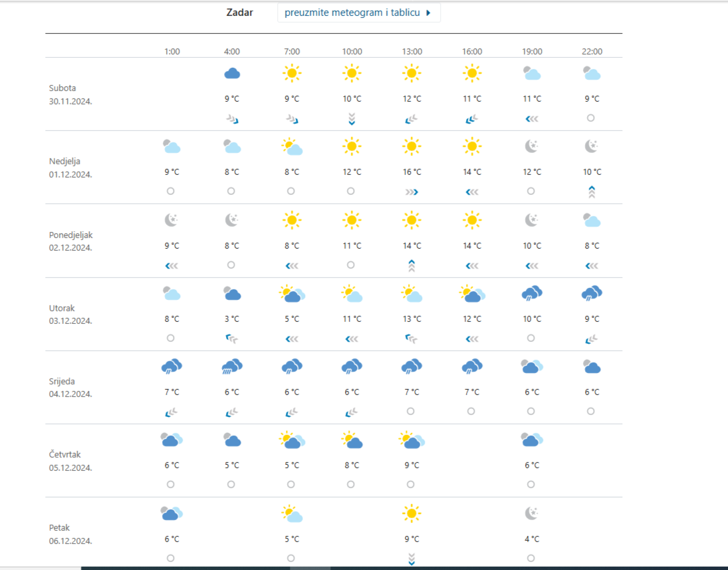The height and width of the screenshot is (570, 728).
Task: Click the 'preuzmite meteogram i tablicu' link
Action: (x=352, y=13)
